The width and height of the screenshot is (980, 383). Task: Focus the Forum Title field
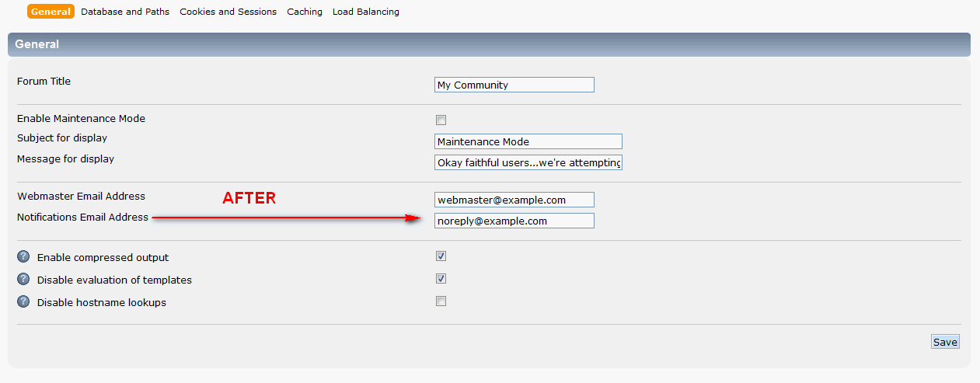coord(514,85)
